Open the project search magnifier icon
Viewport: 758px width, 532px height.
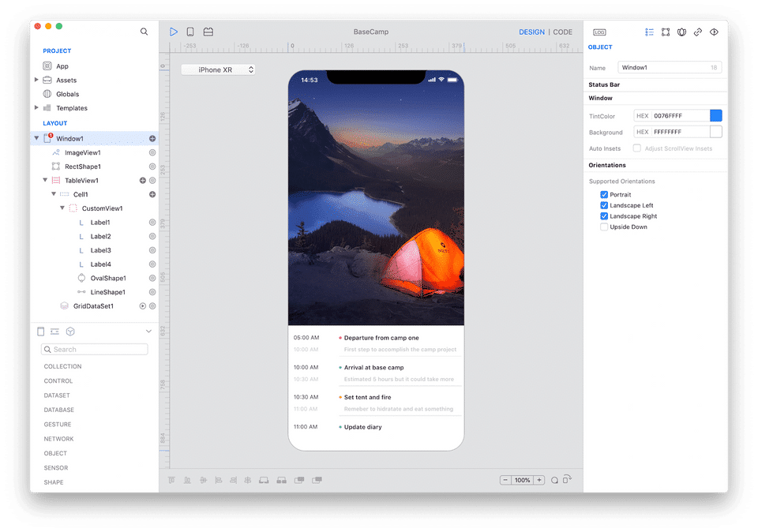(x=144, y=32)
